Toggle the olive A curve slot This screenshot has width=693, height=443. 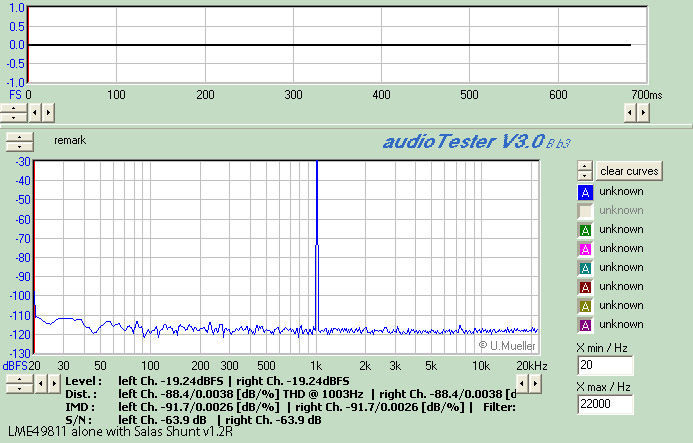(x=585, y=306)
